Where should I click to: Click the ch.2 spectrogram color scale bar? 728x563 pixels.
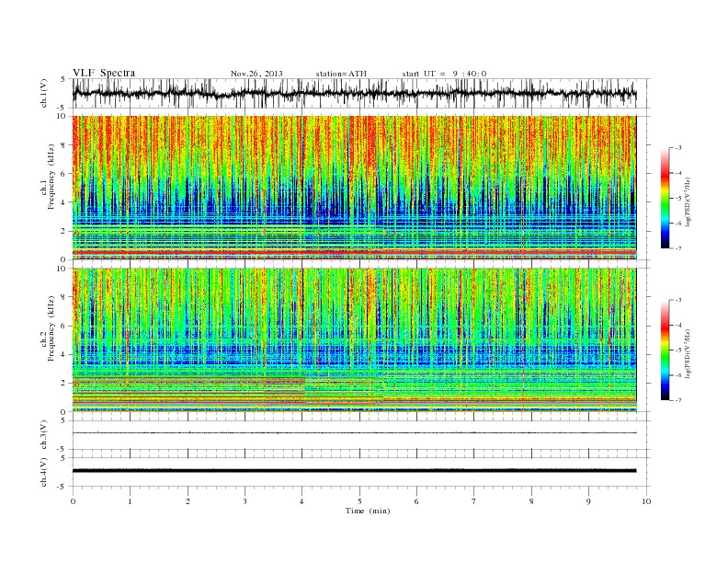pyautogui.click(x=665, y=350)
